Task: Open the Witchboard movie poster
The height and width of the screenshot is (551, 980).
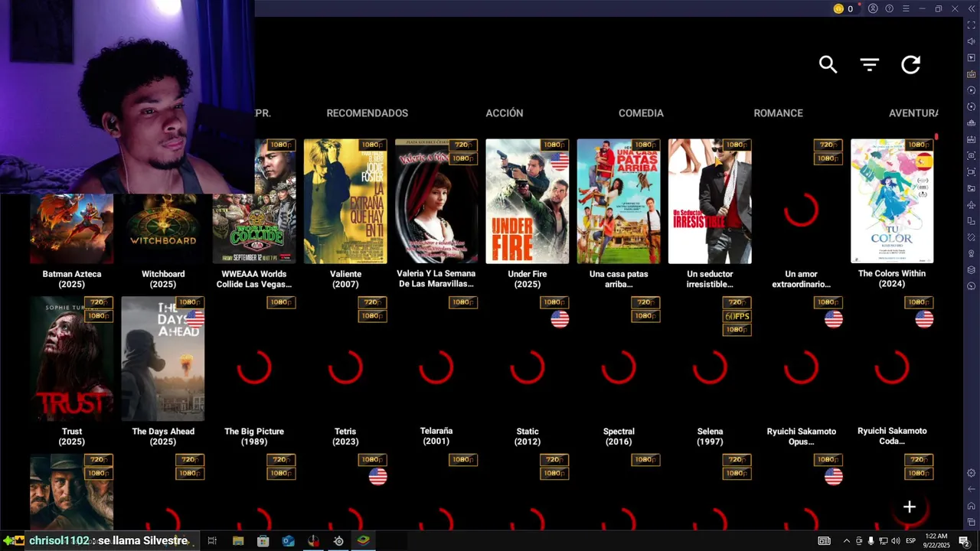Action: point(163,229)
